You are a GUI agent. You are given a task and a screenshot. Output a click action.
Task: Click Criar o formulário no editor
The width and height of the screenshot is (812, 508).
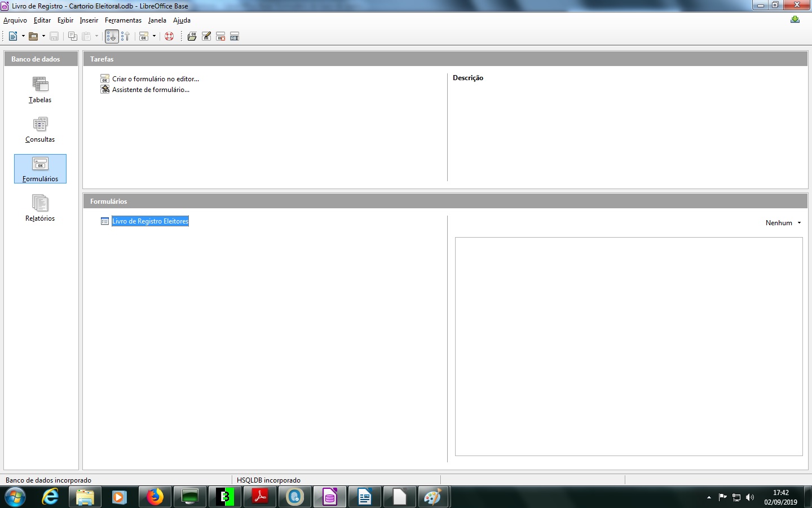155,79
